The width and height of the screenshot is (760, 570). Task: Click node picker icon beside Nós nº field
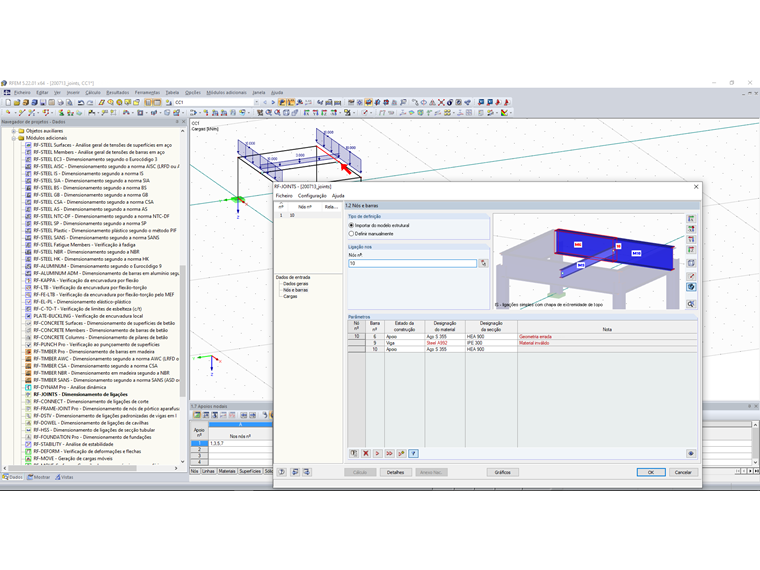(483, 263)
